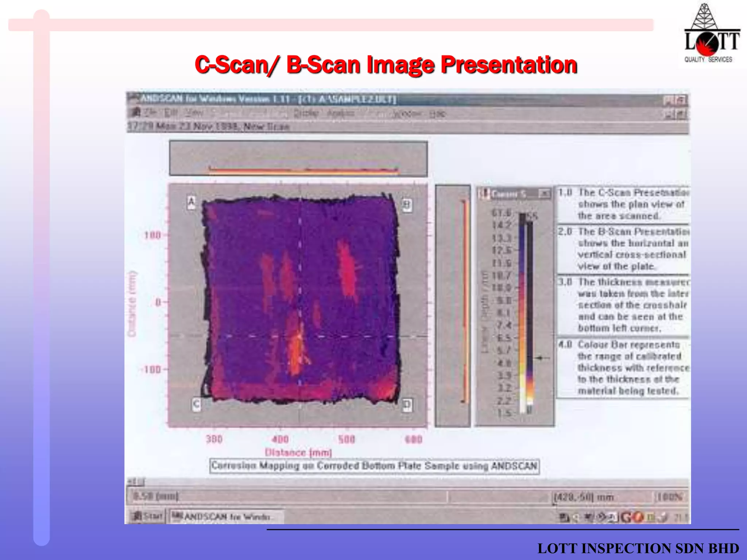747x560 pixels.
Task: Click the horizontal B-Scan strip above C-Scan
Action: click(298, 159)
